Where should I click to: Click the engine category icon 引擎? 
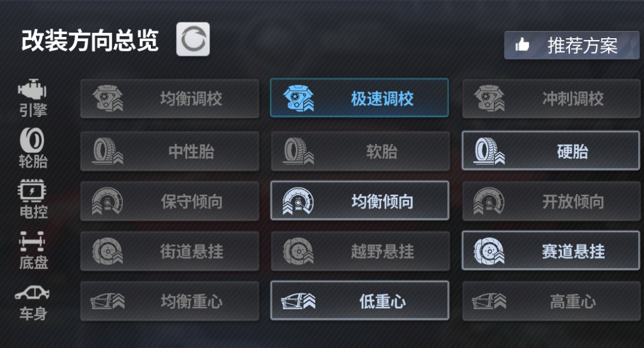[x=32, y=90]
